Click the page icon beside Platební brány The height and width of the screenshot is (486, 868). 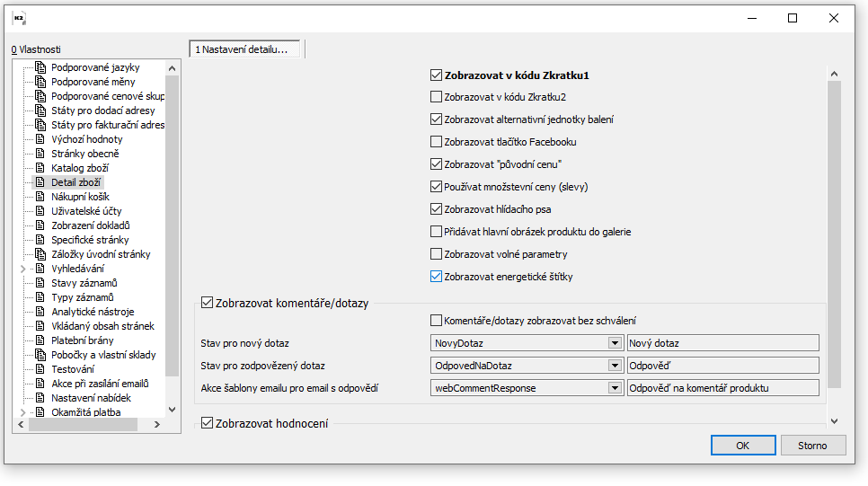pyautogui.click(x=40, y=341)
